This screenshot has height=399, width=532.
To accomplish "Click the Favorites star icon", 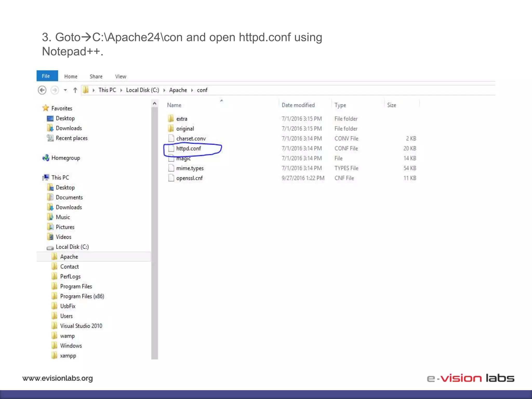I will [x=45, y=108].
